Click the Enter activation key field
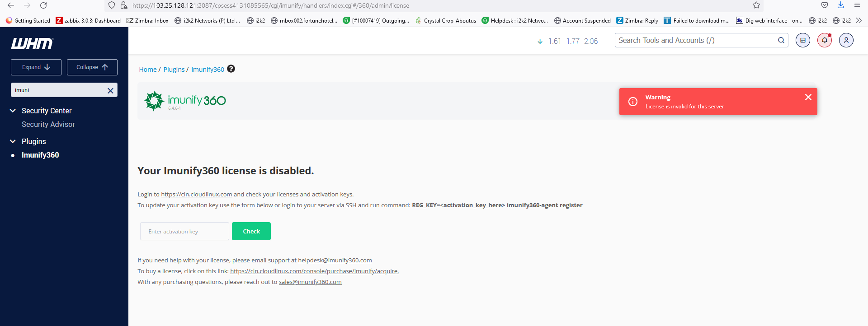 click(x=184, y=231)
